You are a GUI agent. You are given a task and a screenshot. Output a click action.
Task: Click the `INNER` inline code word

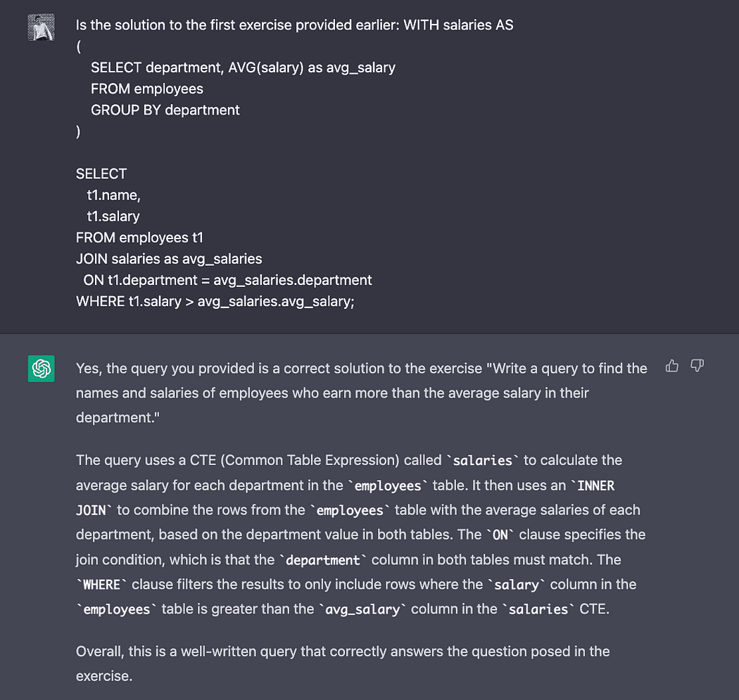pyautogui.click(x=595, y=486)
